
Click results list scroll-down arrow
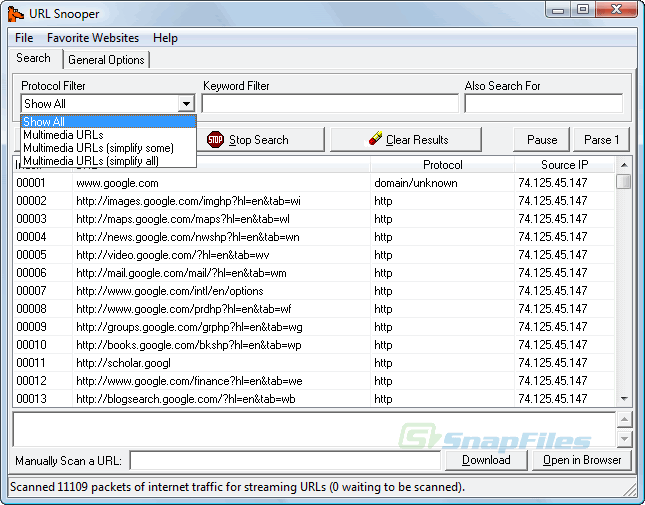(x=624, y=398)
